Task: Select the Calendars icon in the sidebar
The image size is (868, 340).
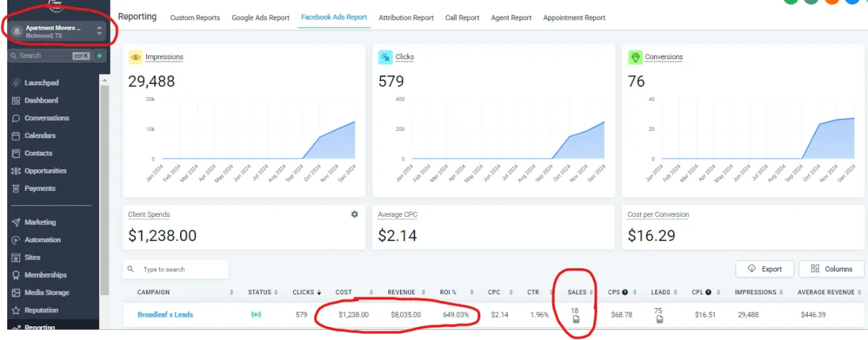Action: (16, 135)
